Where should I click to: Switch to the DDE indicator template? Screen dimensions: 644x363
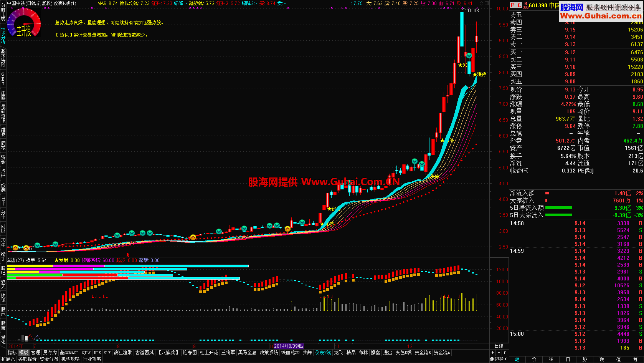point(97,353)
